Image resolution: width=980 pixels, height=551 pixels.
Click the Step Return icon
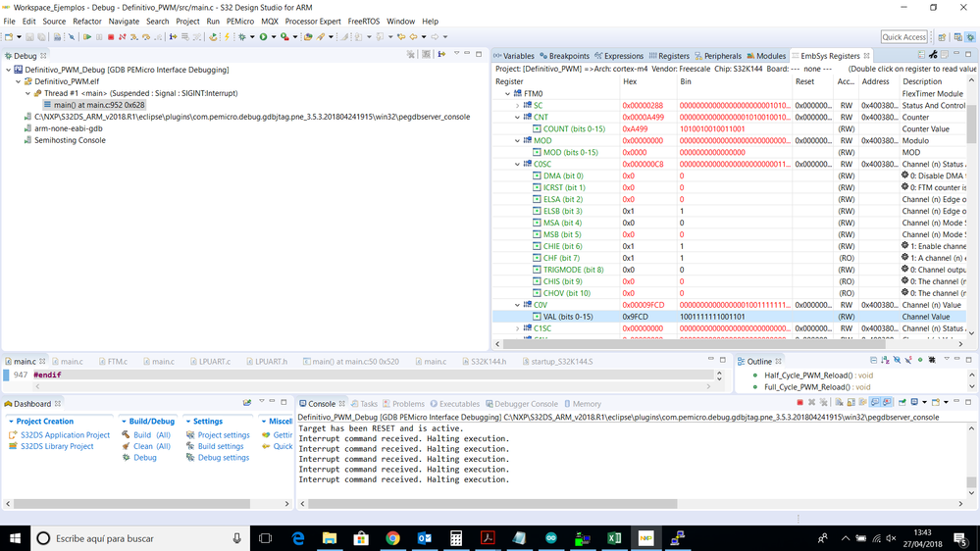click(159, 37)
